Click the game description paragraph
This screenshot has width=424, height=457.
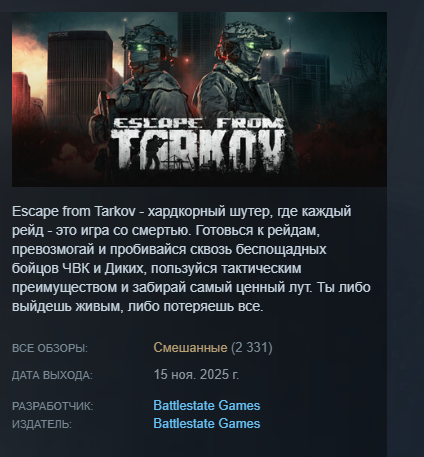[x=191, y=259]
